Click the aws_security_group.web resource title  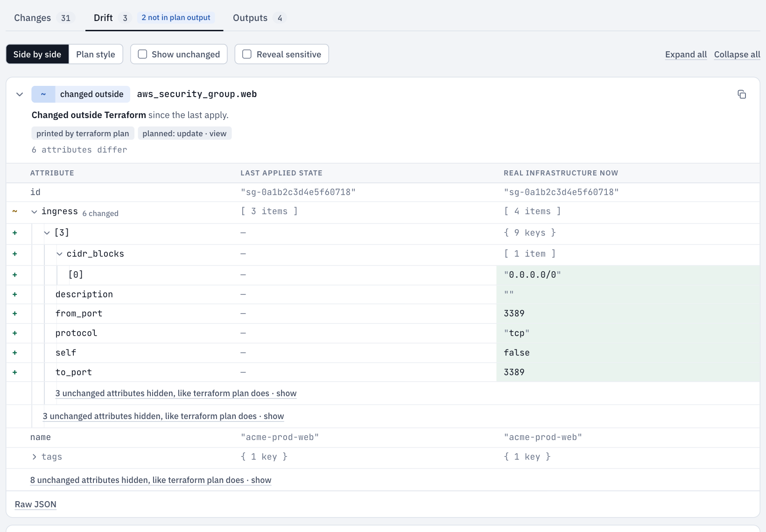197,94
